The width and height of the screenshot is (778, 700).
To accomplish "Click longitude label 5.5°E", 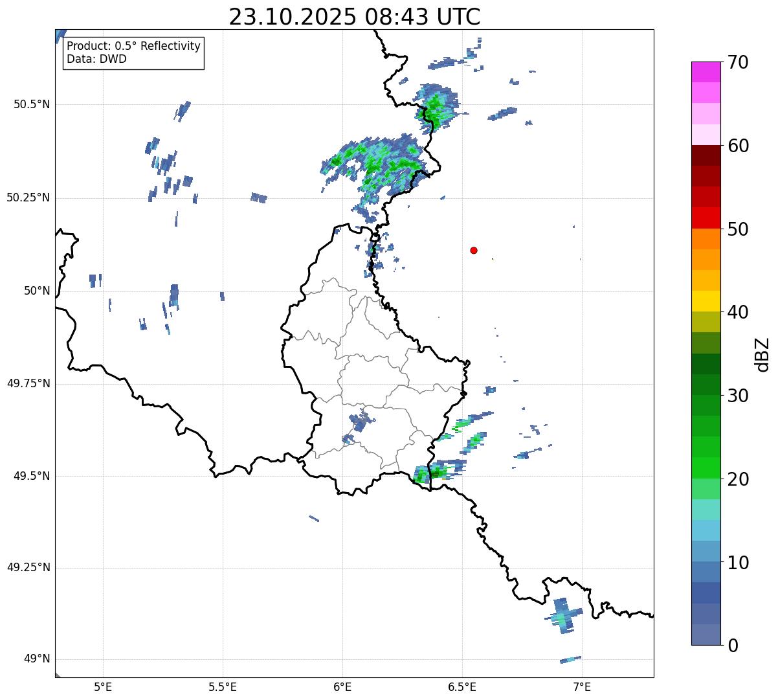I will tap(223, 687).
